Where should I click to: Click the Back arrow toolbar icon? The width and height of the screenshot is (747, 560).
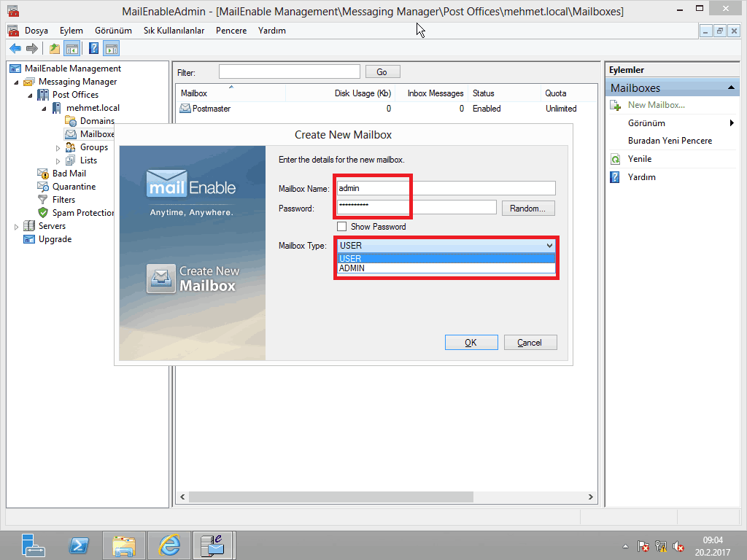click(x=15, y=49)
